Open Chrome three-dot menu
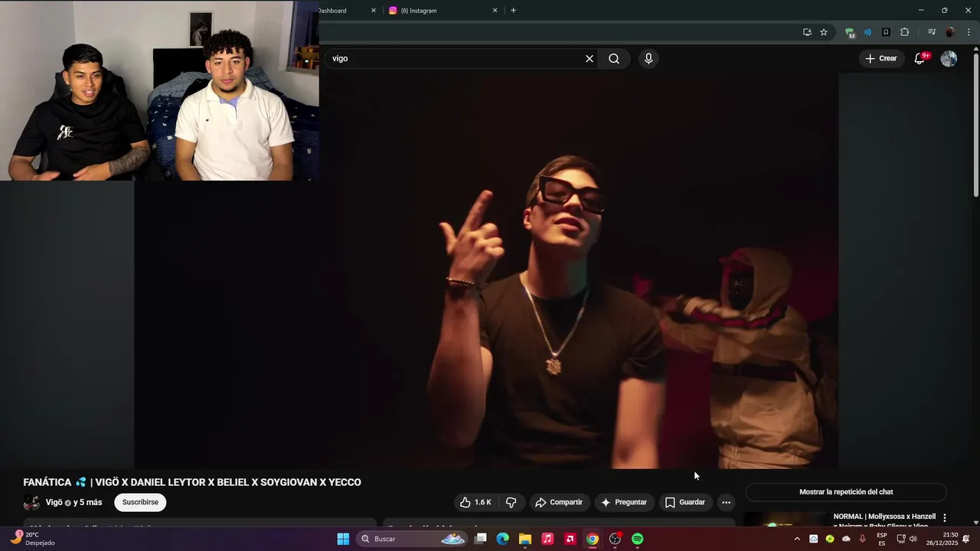Image resolution: width=980 pixels, height=551 pixels. (969, 32)
